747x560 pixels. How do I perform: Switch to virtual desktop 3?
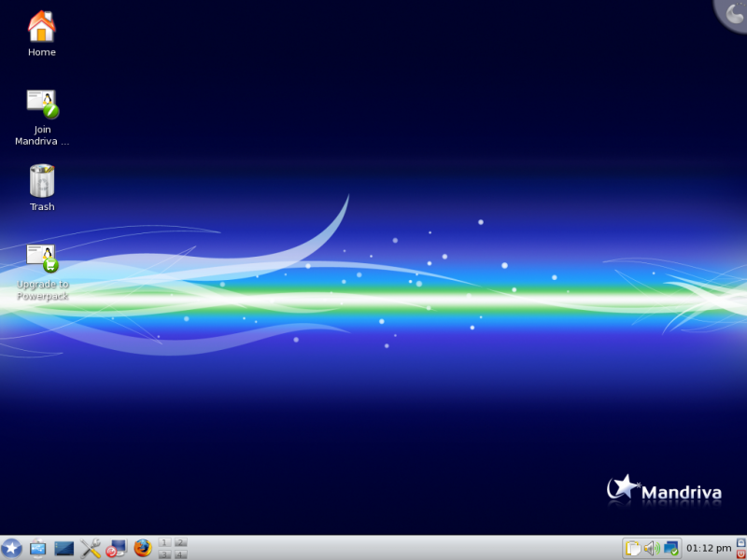pos(164,554)
